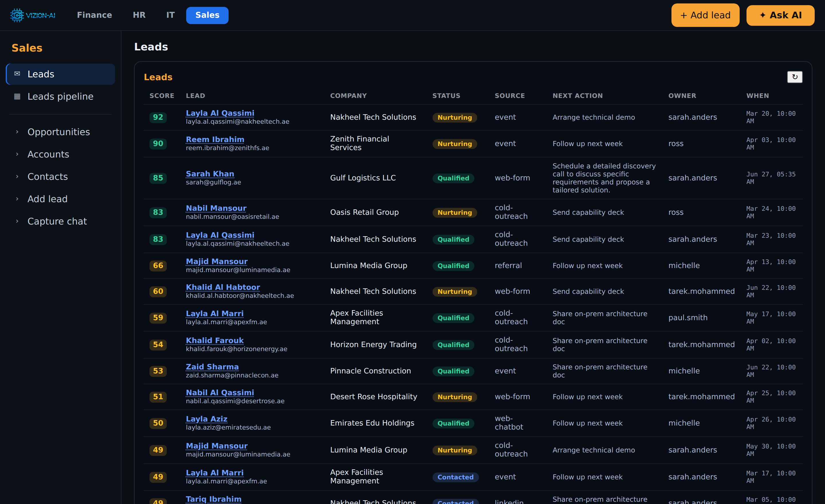Open Majid Mansour lead scored 66
825x504 pixels.
[217, 261]
